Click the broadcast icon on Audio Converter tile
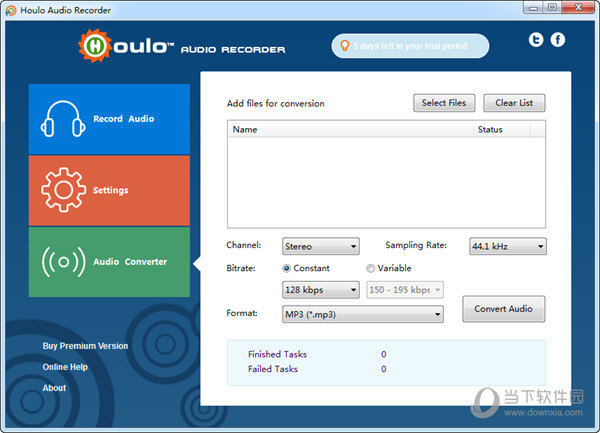 [64, 262]
